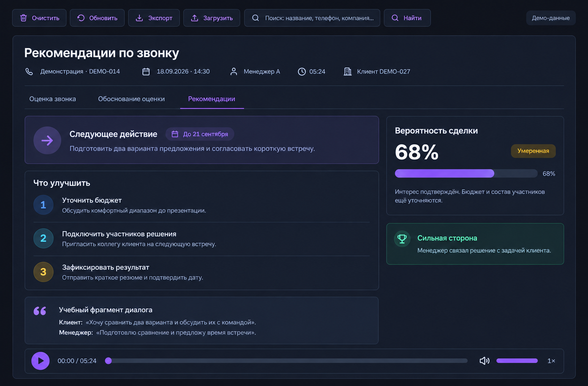588x386 pixels.
Task: Switch to the Оценка звонка tab
Action: [53, 99]
